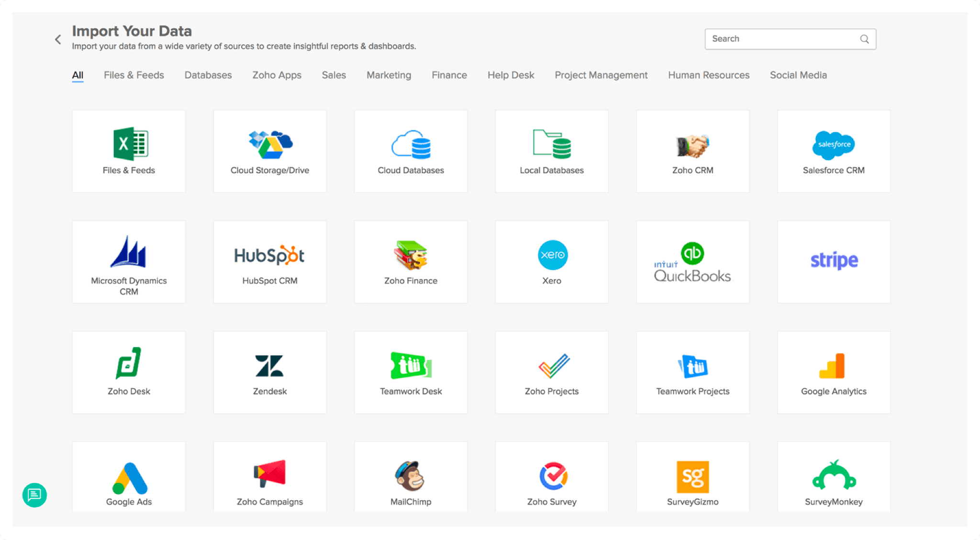Select the Human Resources tab
The height and width of the screenshot is (540, 980).
709,75
